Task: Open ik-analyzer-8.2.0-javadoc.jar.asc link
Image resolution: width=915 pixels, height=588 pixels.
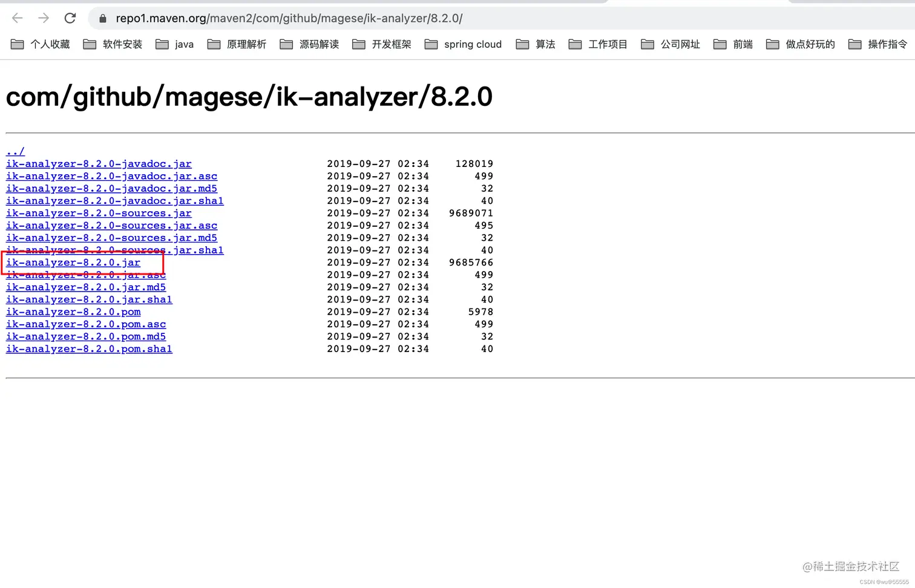Action: pos(111,176)
